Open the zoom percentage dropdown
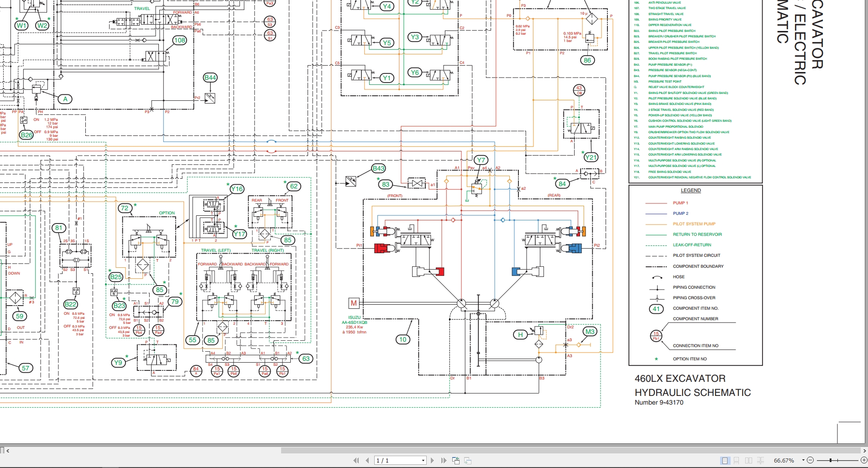The image size is (868, 468). pyautogui.click(x=803, y=461)
